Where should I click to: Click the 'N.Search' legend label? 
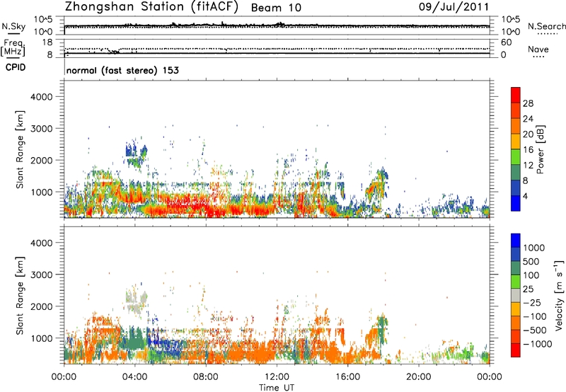546,26
